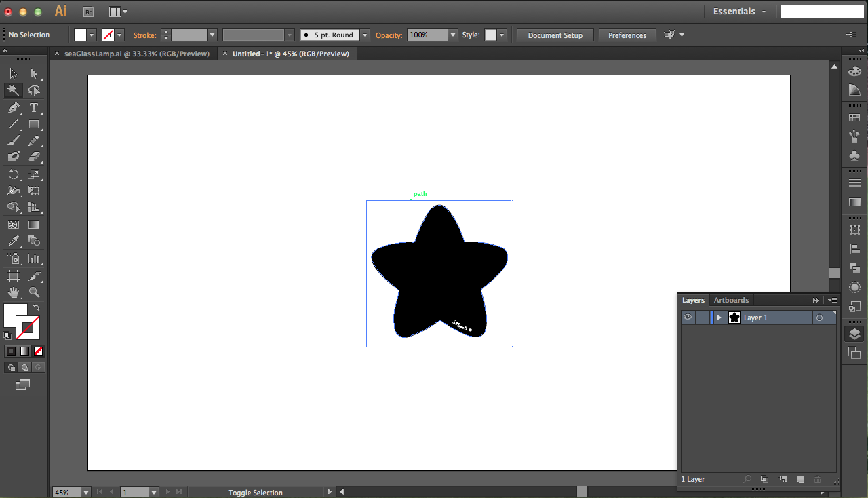Activate the Slice tool
Screen dimensions: 868x498
point(34,276)
